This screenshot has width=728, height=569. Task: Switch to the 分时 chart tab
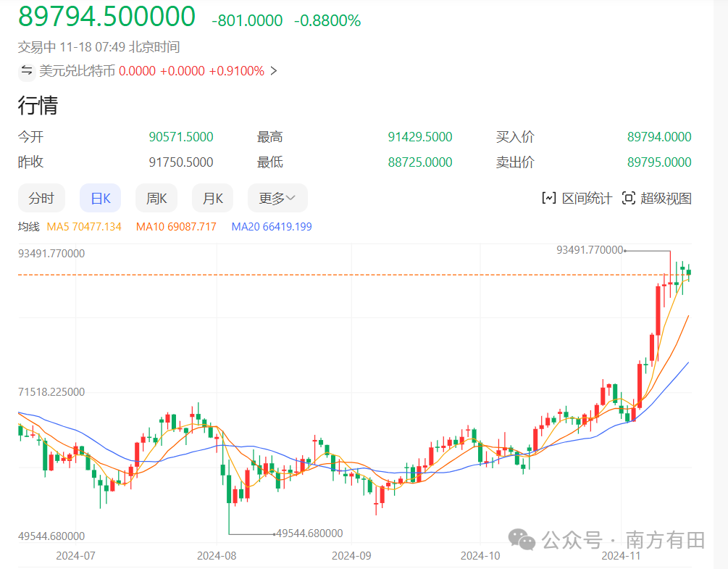point(41,197)
